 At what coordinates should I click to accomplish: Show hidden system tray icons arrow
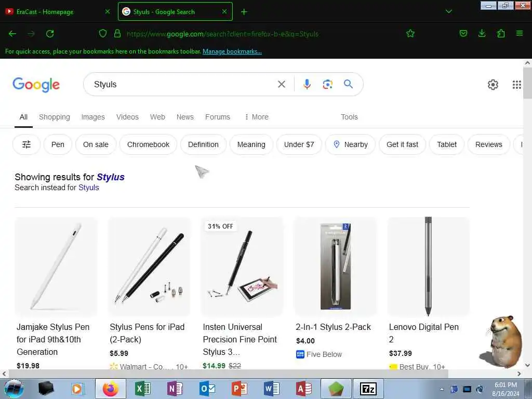(x=442, y=389)
